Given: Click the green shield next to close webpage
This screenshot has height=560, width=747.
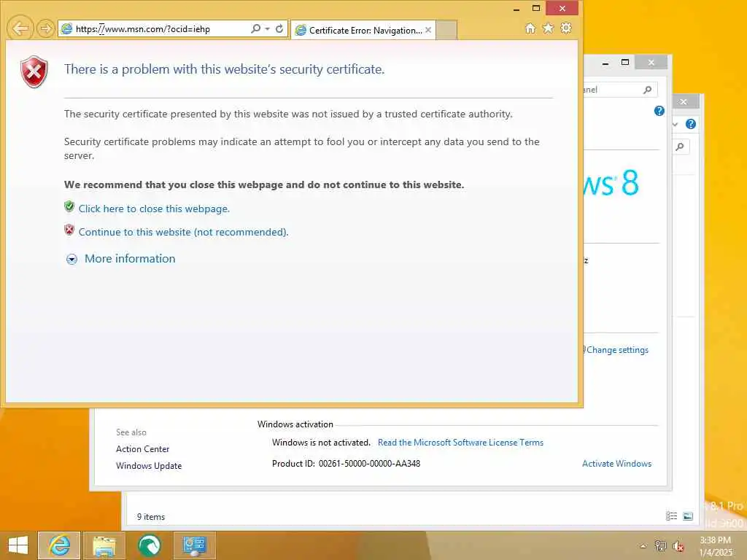Looking at the screenshot, I should tap(69, 206).
